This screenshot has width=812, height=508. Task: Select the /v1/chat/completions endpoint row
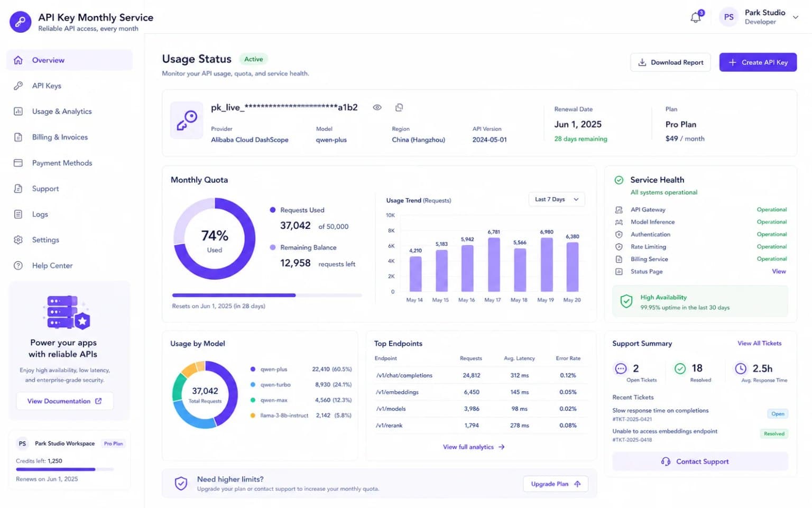[480, 376]
